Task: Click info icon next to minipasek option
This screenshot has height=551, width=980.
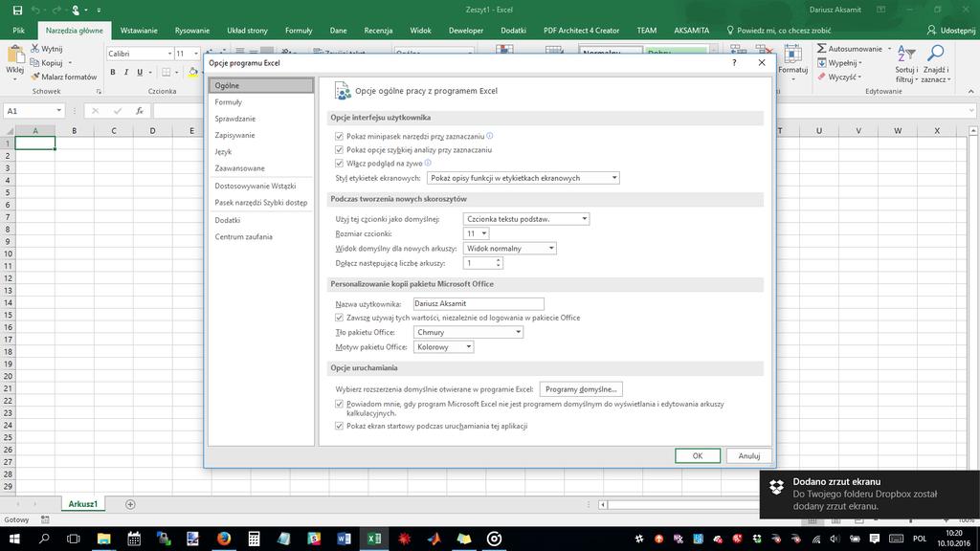Action: (x=490, y=136)
